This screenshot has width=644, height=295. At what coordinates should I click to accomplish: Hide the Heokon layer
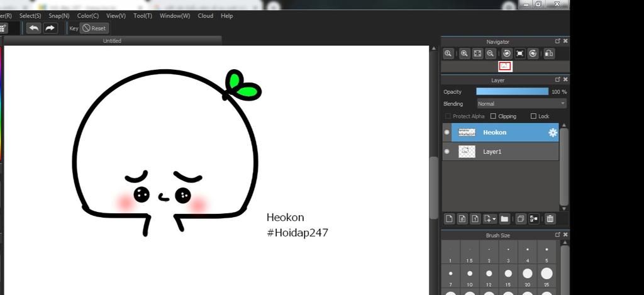447,132
